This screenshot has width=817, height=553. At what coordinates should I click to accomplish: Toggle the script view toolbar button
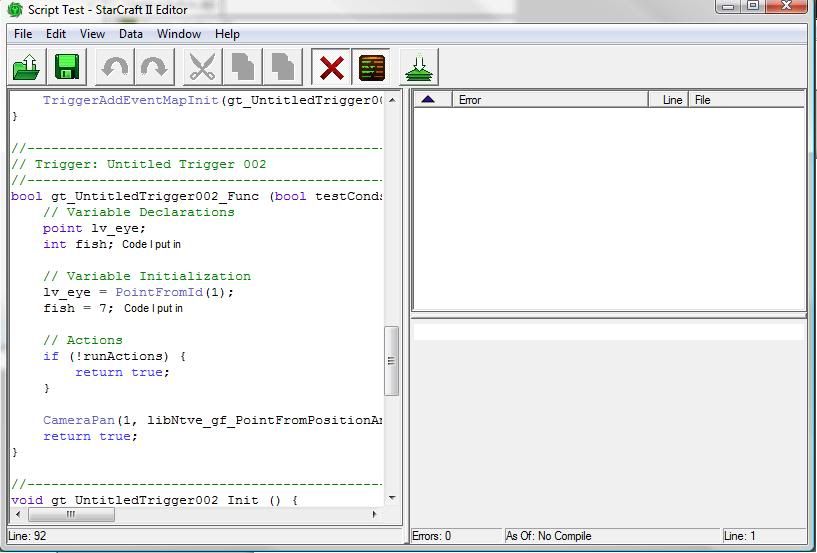click(x=372, y=68)
